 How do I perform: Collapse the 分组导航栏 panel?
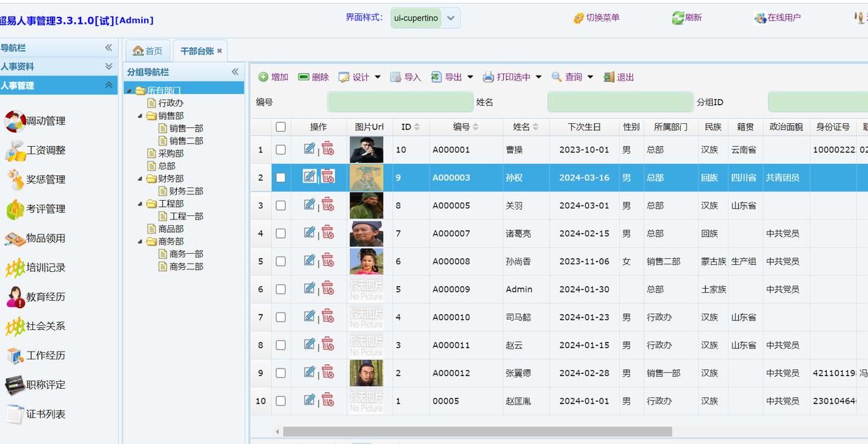point(236,72)
